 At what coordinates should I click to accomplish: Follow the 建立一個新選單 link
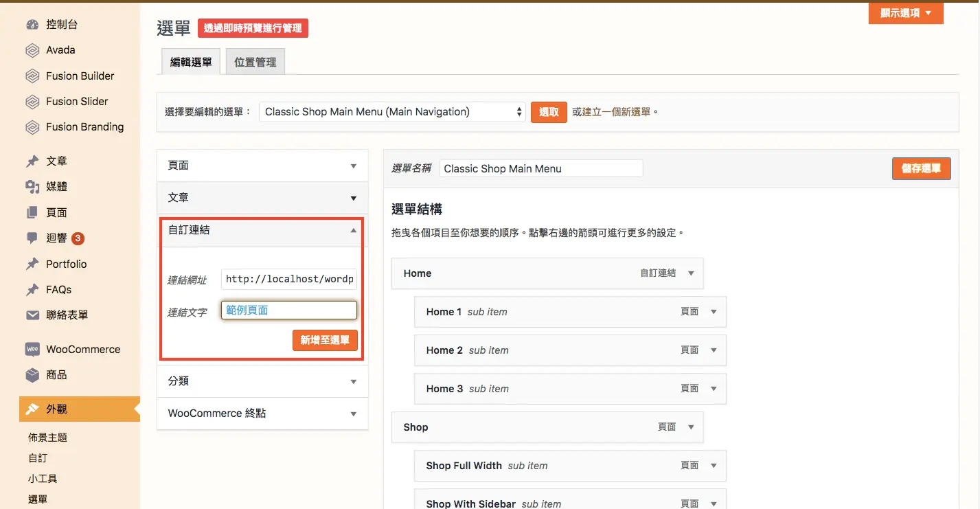(x=616, y=112)
